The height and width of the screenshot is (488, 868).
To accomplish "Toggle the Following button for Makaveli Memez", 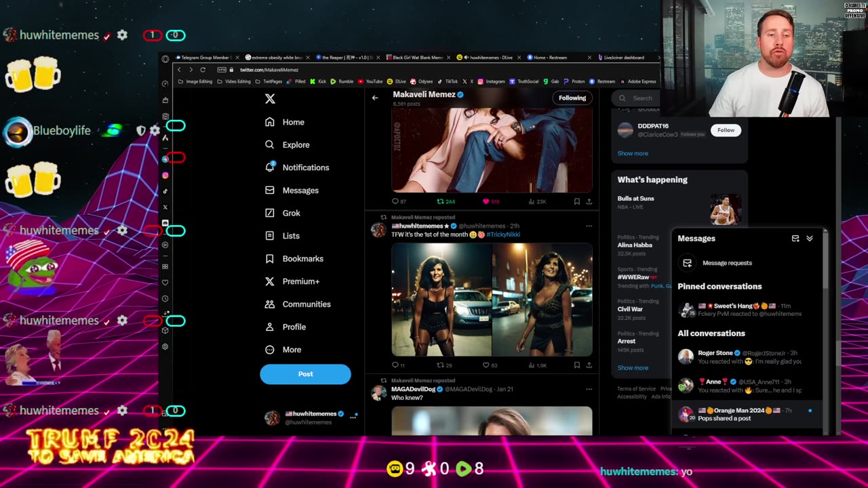I will [x=572, y=98].
